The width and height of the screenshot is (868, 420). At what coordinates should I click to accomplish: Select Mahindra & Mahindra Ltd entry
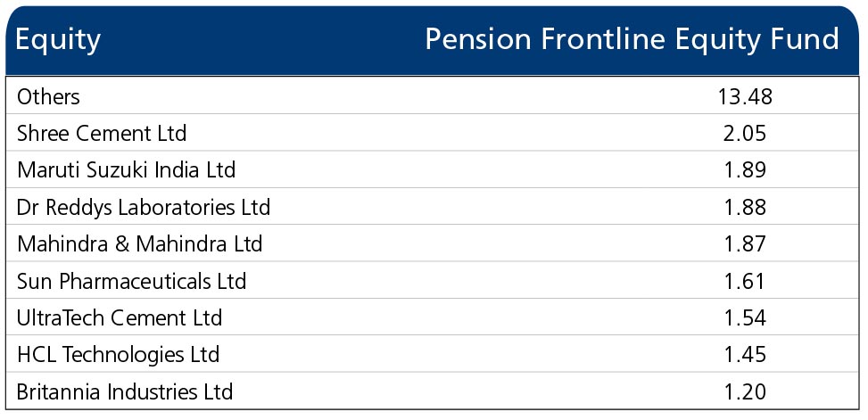pos(139,244)
